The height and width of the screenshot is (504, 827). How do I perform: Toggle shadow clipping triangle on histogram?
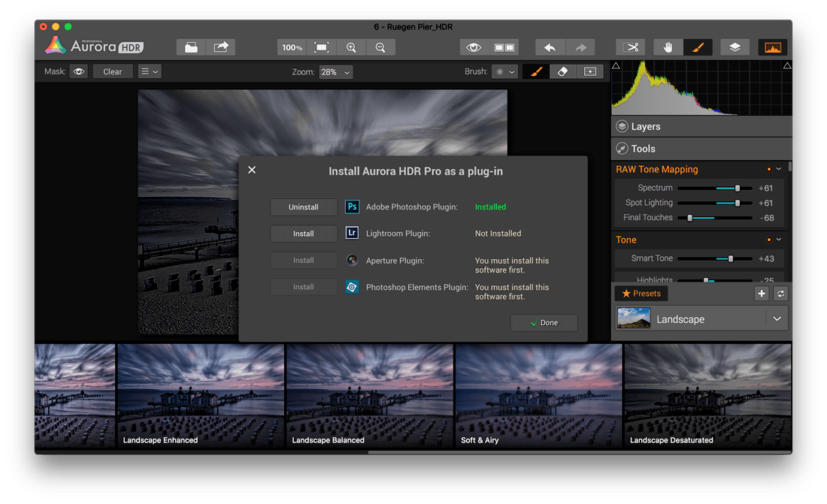click(x=616, y=66)
